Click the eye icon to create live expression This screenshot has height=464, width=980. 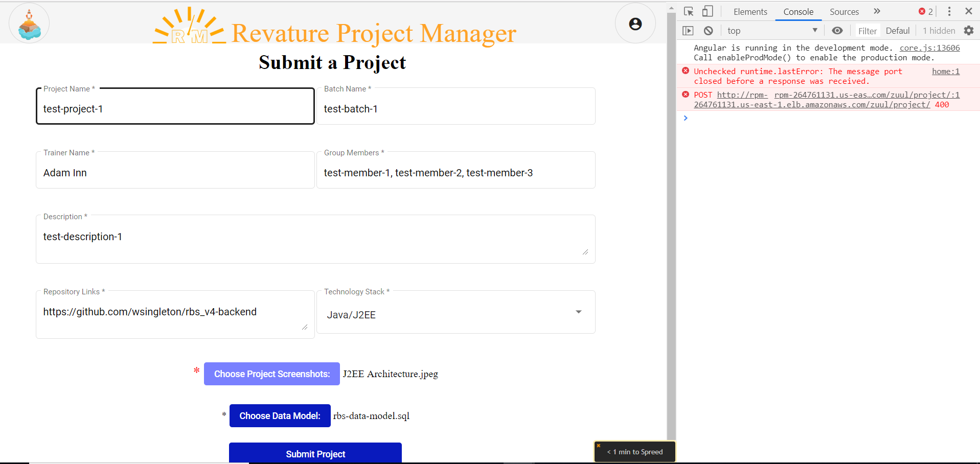[837, 30]
